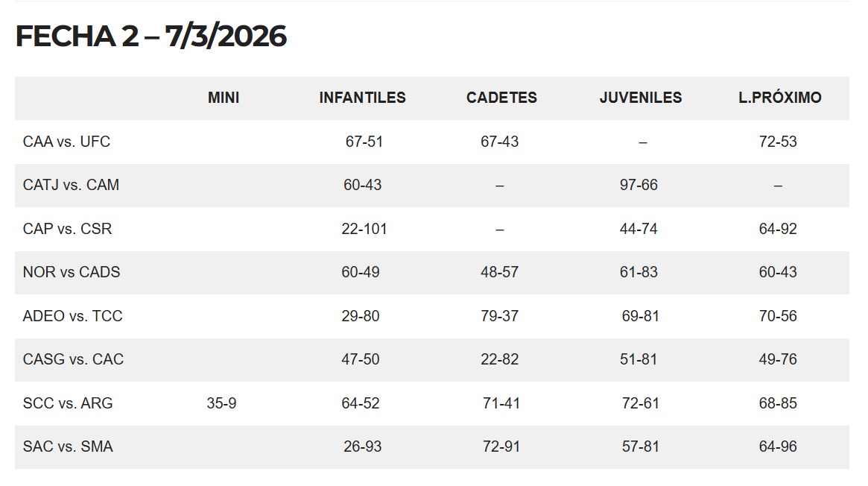Select the 72-53 L.Próximo score
The height and width of the screenshot is (486, 868).
click(778, 142)
